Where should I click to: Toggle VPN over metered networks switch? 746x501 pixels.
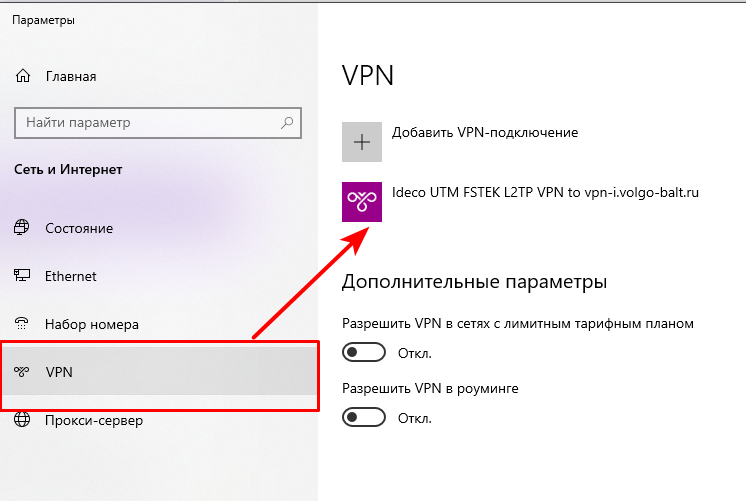(x=364, y=353)
